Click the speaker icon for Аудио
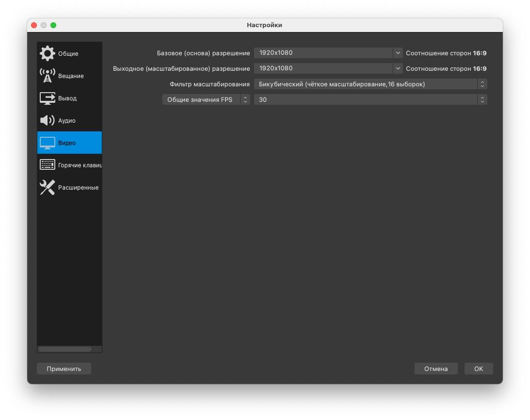Image resolution: width=530 pixels, height=420 pixels. click(x=48, y=120)
